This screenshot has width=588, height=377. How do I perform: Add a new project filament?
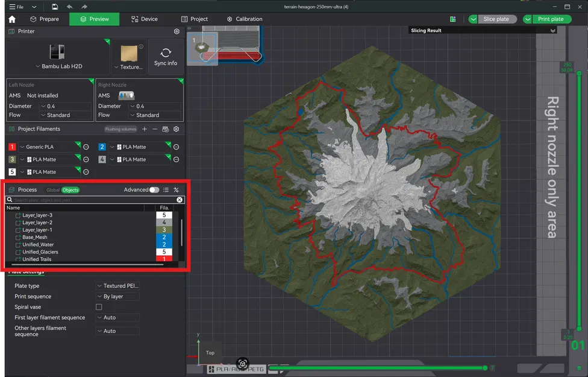coord(144,128)
